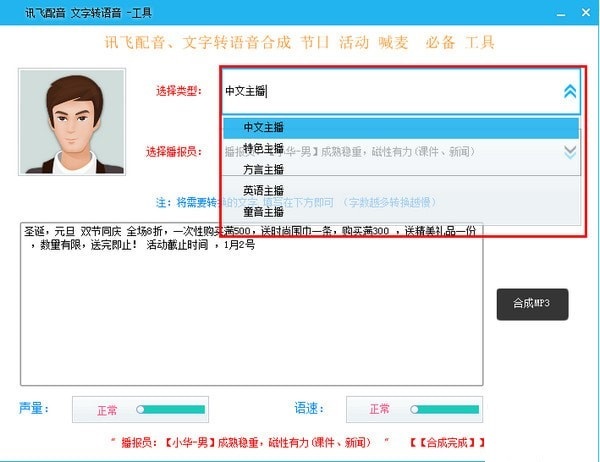This screenshot has height=462, width=600.
Task: Click the 合成MP3 button
Action: coord(532,304)
